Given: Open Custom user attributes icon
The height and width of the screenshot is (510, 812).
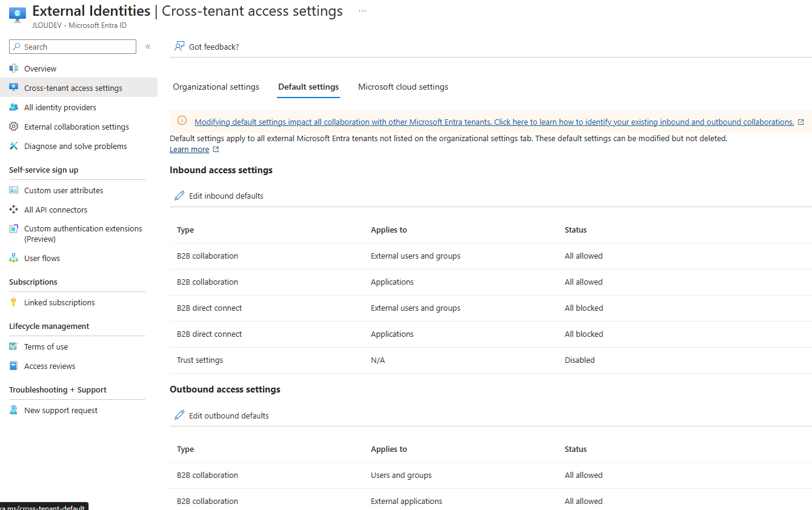Looking at the screenshot, I should pyautogui.click(x=13, y=190).
